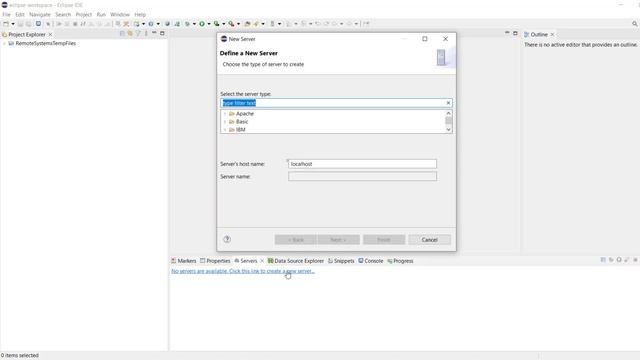Select RemoteSystemsTempFiles in Project Explorer
The image size is (640, 360).
45,43
